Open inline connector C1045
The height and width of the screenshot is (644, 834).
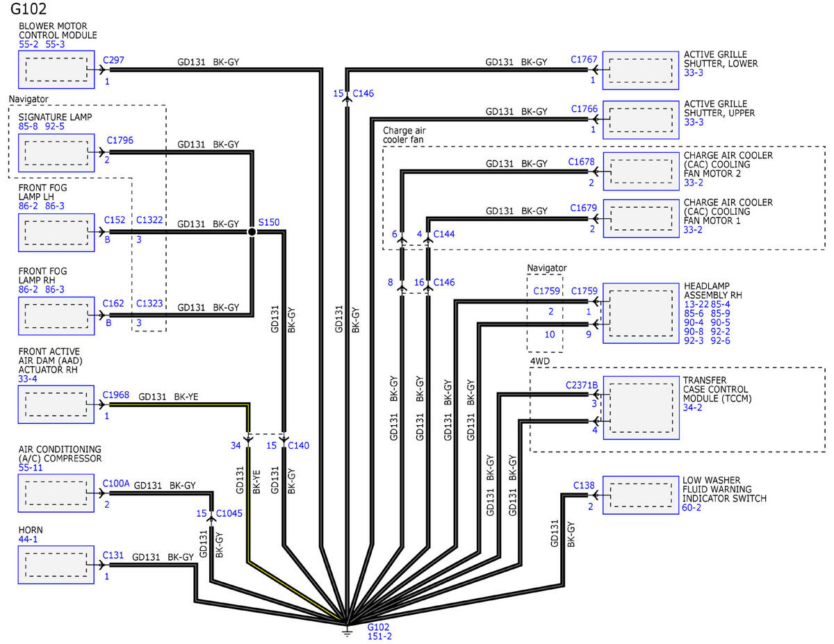coord(229,513)
